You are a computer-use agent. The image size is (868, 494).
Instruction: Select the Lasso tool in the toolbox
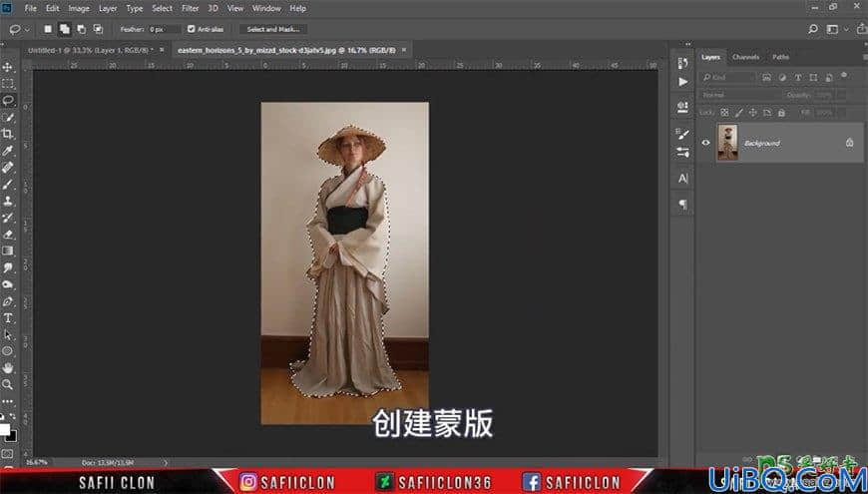[x=8, y=100]
